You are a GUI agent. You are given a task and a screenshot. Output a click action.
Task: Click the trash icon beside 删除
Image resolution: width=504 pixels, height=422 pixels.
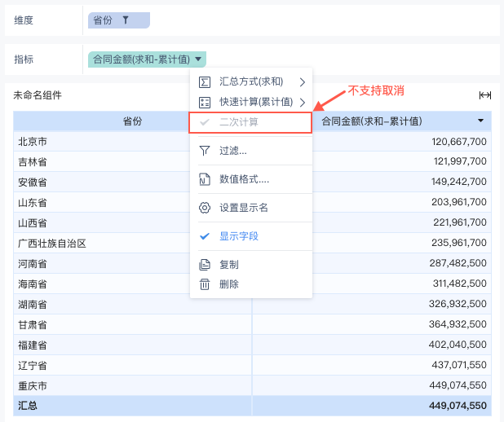(x=205, y=284)
